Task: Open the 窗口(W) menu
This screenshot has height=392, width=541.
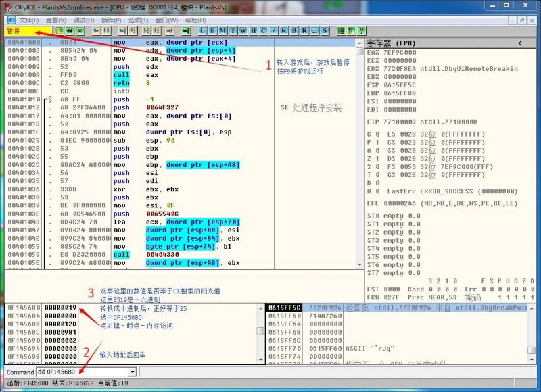Action: [166, 20]
